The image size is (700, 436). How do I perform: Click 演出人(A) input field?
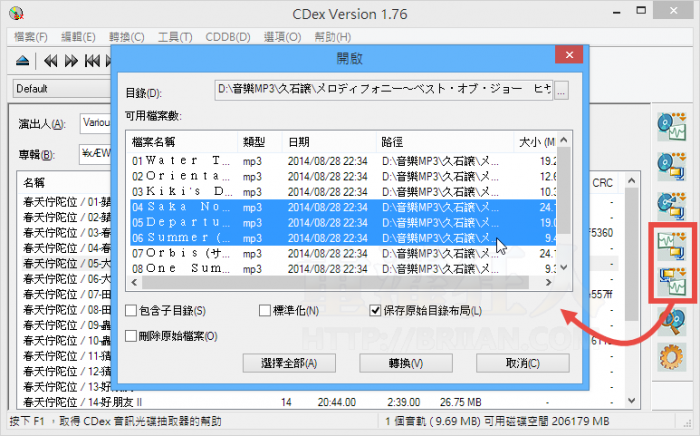tap(96, 123)
